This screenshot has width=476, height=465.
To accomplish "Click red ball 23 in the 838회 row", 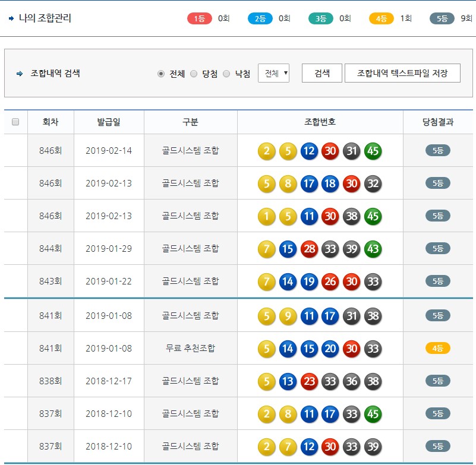I will (308, 381).
